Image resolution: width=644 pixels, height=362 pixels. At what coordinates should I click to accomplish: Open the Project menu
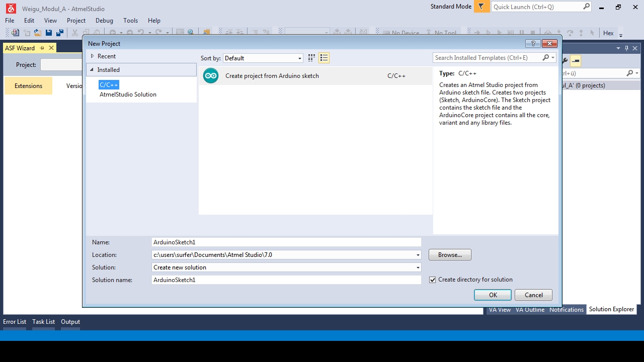[x=76, y=21]
